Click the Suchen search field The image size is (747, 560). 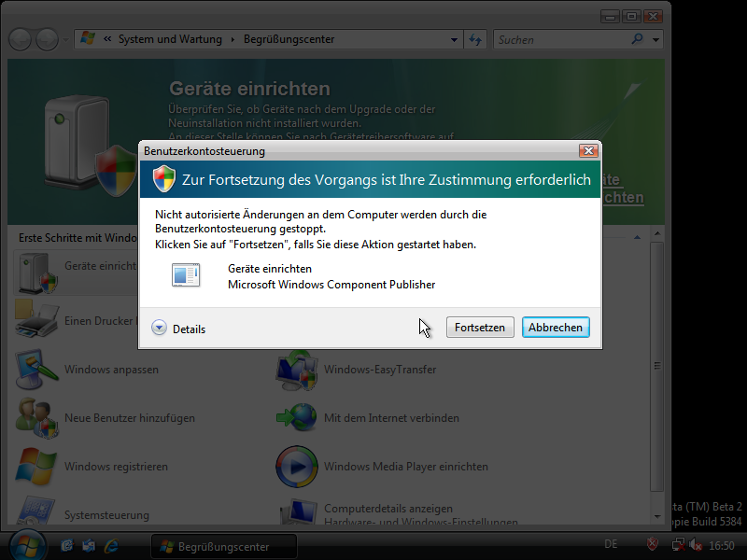(x=560, y=40)
